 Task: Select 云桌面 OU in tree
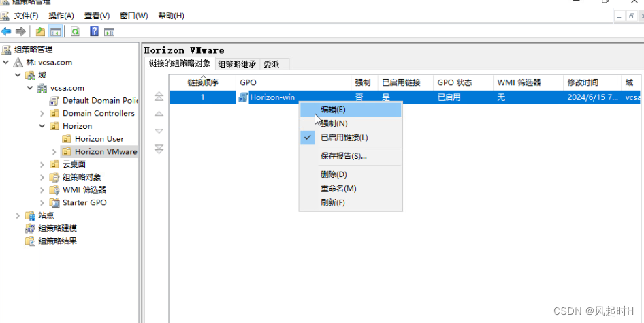(74, 164)
